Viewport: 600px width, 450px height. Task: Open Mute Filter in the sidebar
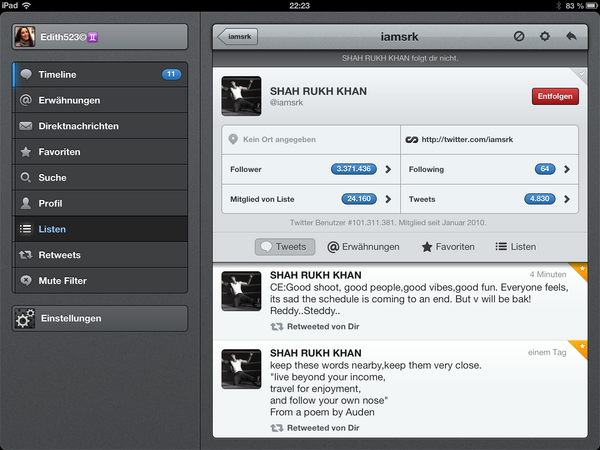(x=100, y=280)
